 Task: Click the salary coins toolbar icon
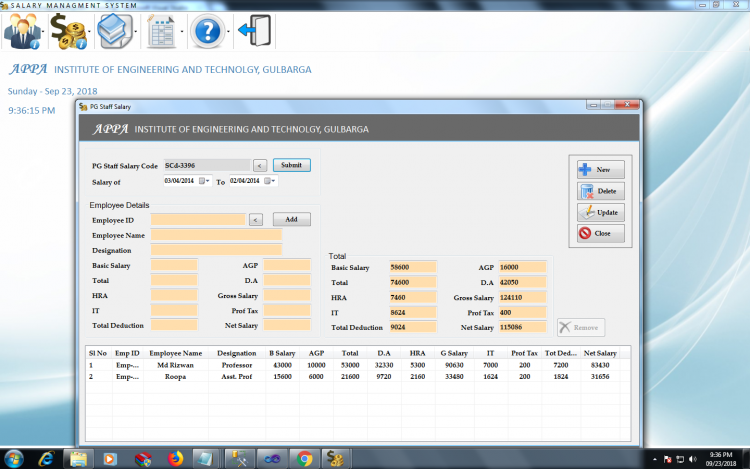click(x=68, y=31)
